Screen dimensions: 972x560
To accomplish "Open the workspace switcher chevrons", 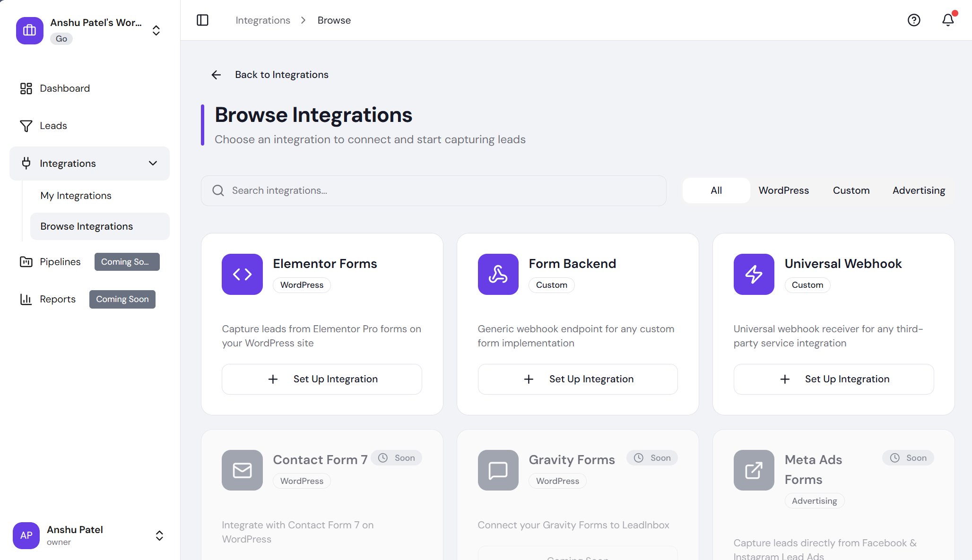I will 156,31.
